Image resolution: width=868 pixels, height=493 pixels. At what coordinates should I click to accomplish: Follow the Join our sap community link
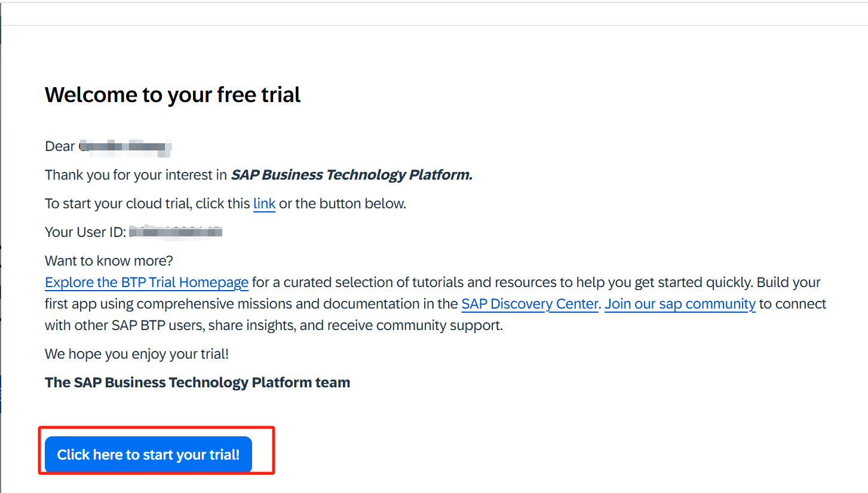(680, 304)
